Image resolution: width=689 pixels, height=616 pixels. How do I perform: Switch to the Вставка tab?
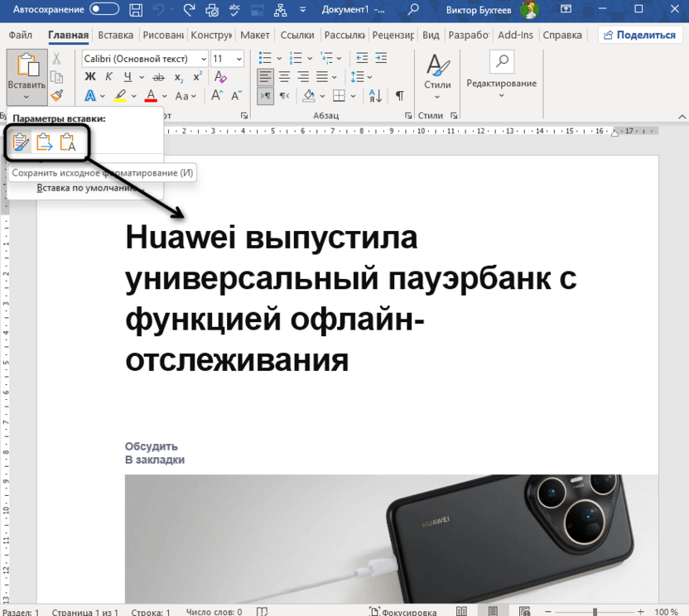click(x=116, y=35)
